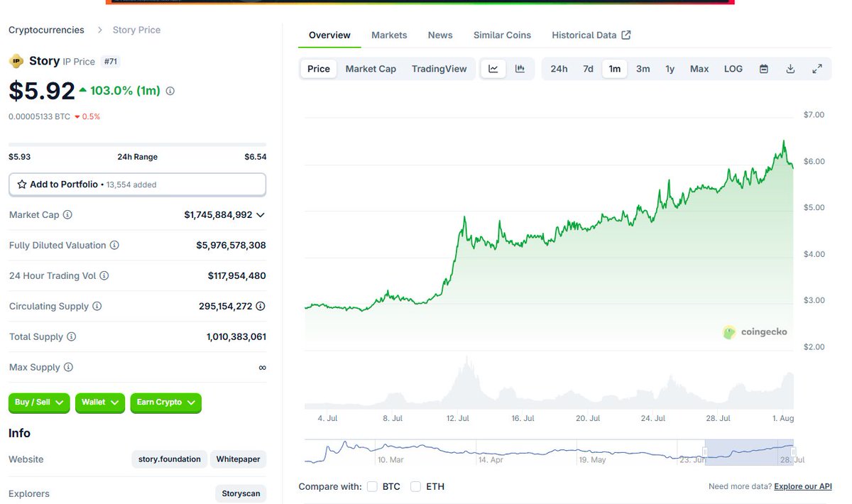Click the 1,010,383,061 total supply value
Viewport: 852px width, 504px height.
[236, 336]
